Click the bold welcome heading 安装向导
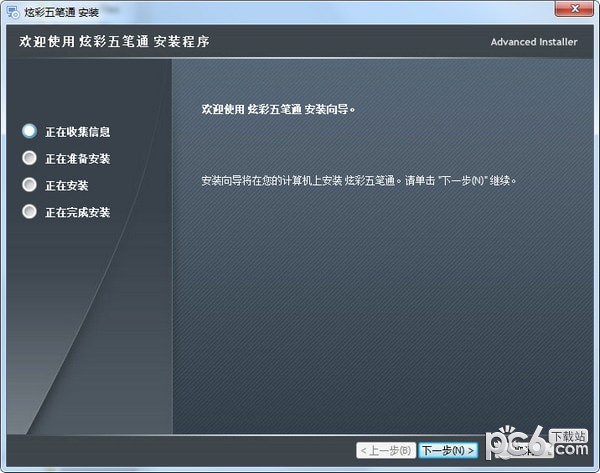600x473 pixels. [x=279, y=108]
